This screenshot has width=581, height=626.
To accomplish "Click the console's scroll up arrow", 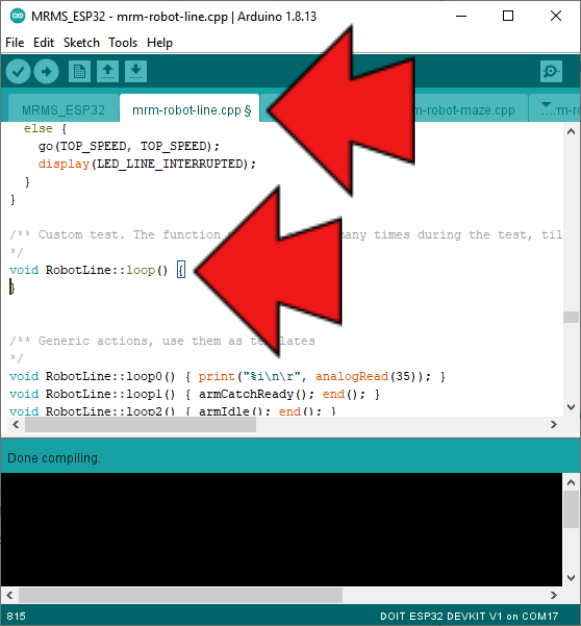I will click(571, 482).
